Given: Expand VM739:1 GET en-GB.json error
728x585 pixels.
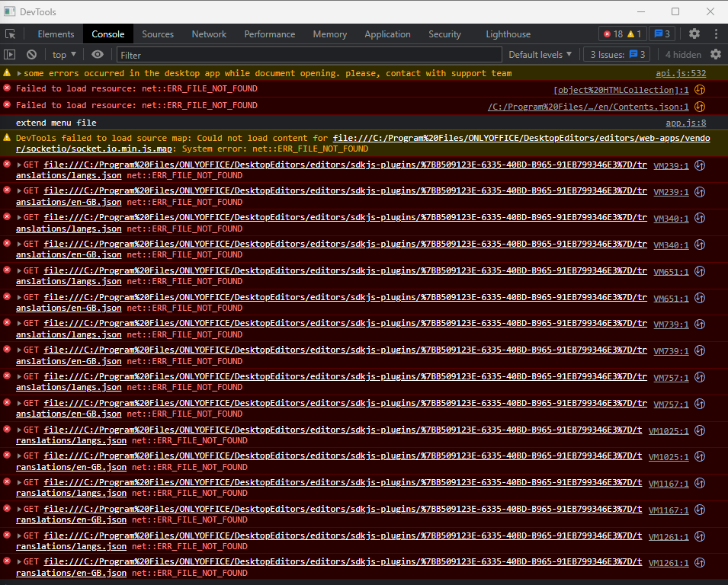Looking at the screenshot, I should click(x=19, y=350).
